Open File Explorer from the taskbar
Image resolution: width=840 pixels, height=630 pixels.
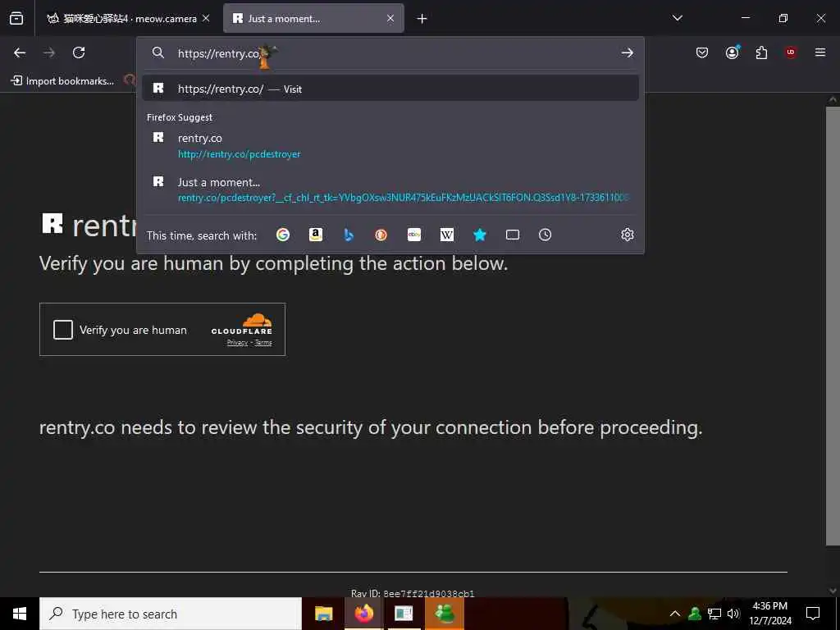323,614
